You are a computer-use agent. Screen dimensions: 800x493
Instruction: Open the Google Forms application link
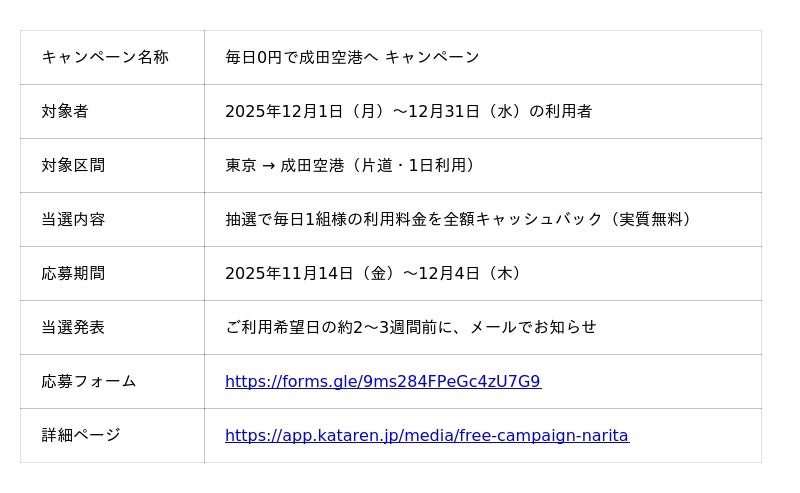pos(382,381)
